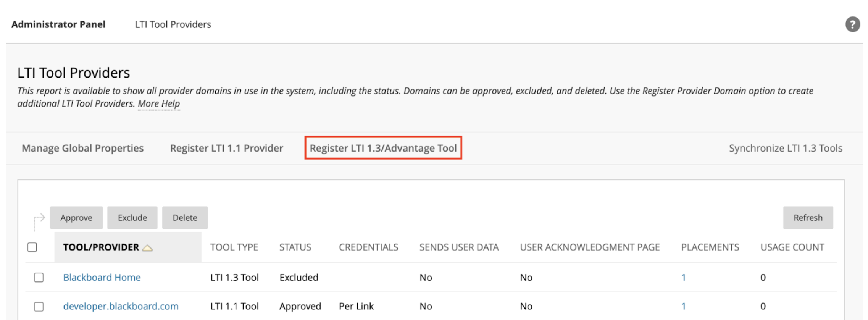
Task: Open Manage Global Properties
Action: (x=82, y=148)
